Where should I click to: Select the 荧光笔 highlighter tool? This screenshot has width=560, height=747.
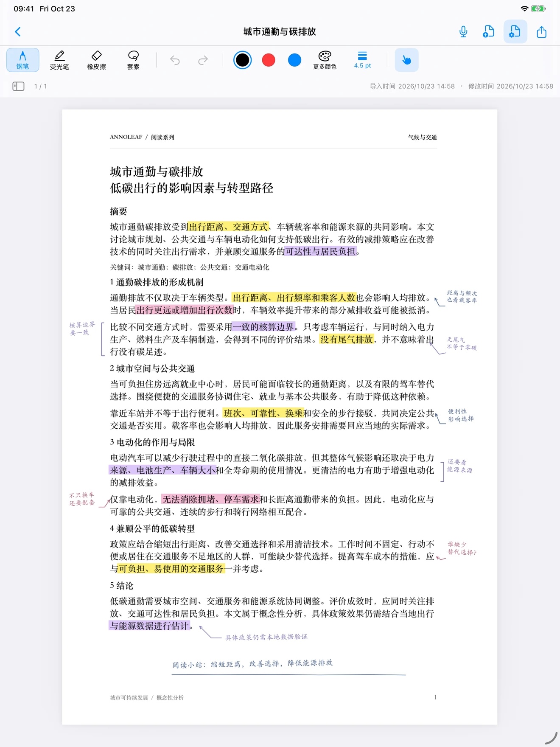(x=59, y=60)
